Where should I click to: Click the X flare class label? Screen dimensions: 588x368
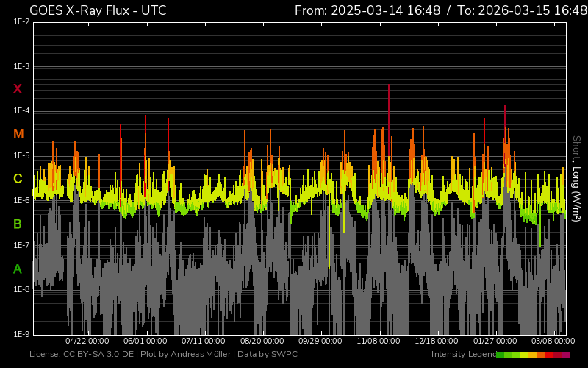click(18, 89)
